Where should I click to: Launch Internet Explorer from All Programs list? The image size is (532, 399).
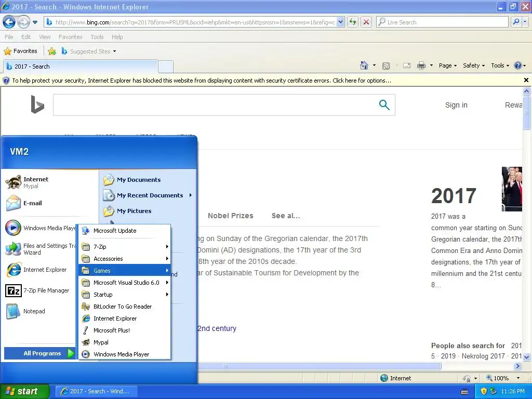[x=125, y=318]
